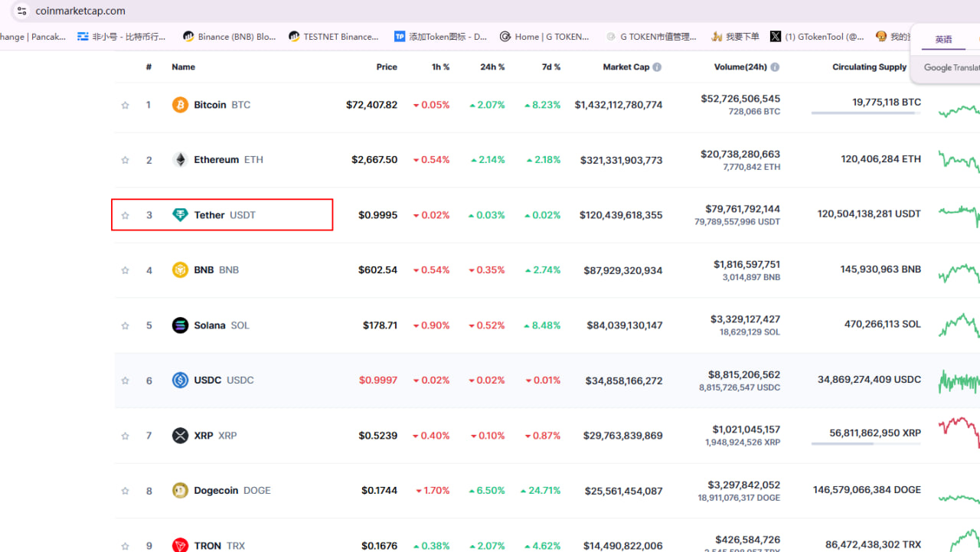Sort by Circulating Supply column header
This screenshot has height=552, width=980.
(869, 67)
